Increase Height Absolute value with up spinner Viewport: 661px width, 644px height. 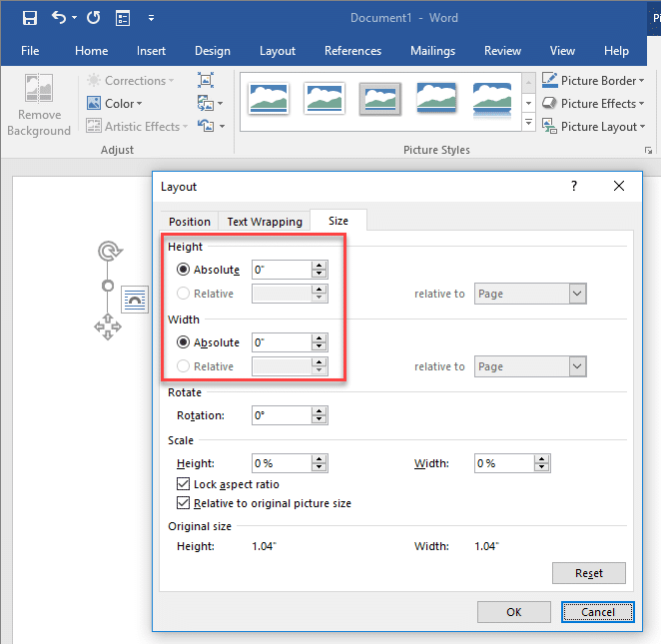(320, 266)
